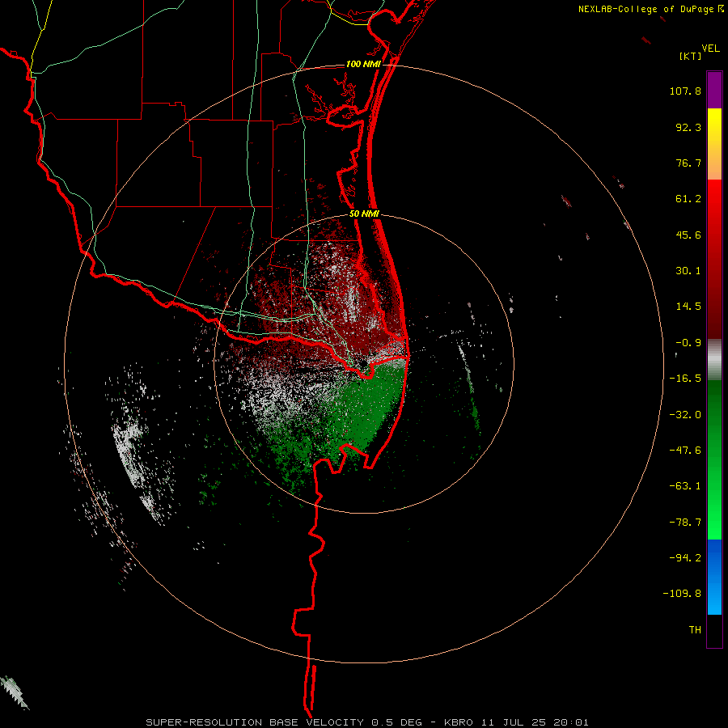Click the 76.7 velocity scale value
This screenshot has height=728, width=728.
pos(688,163)
